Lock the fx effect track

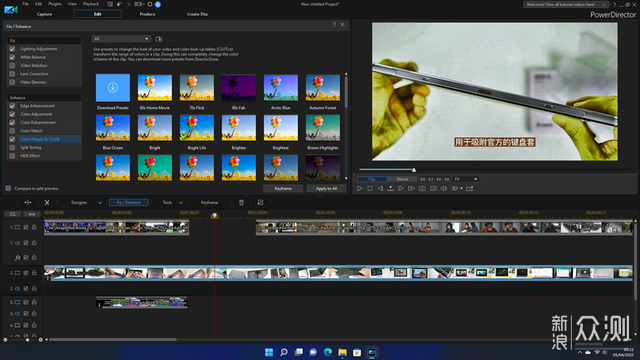click(34, 258)
